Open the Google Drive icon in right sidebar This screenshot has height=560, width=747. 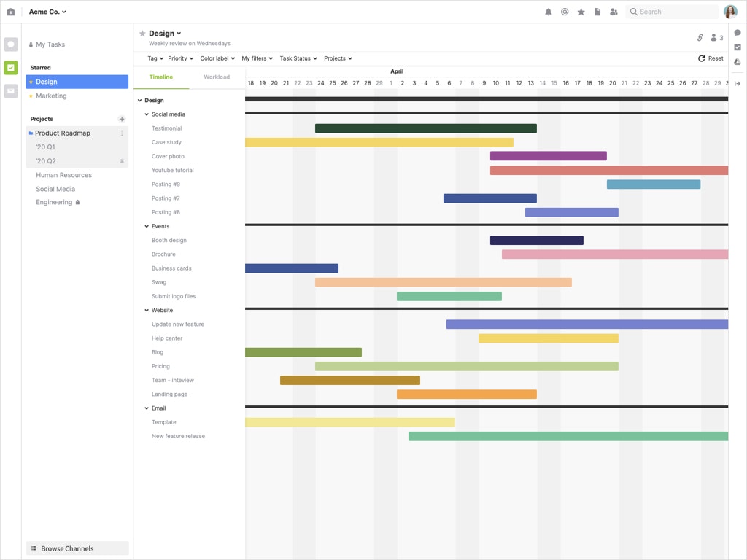coord(738,62)
